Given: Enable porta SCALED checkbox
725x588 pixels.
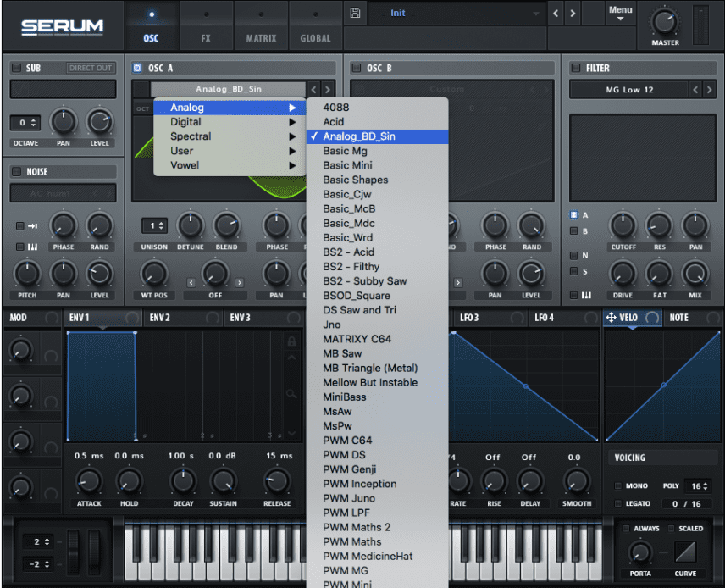Looking at the screenshot, I should [671, 529].
